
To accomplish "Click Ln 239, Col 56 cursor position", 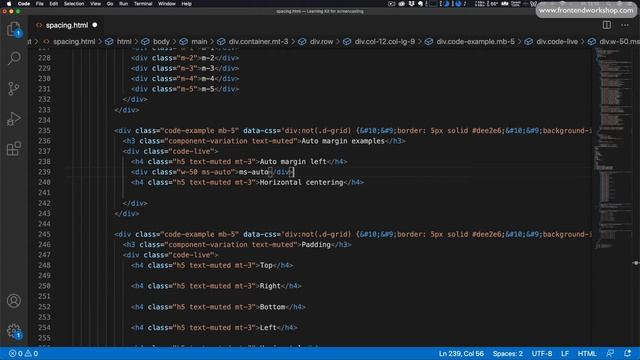I will (x=461, y=353).
